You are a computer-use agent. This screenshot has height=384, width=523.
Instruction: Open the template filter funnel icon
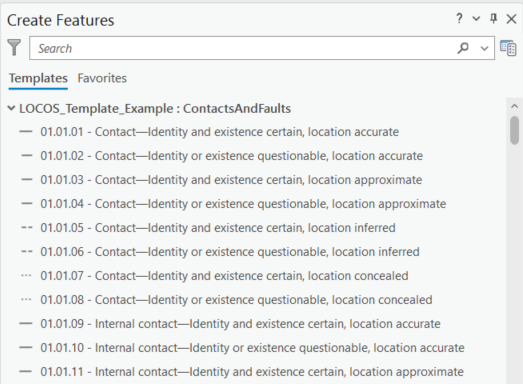[14, 48]
